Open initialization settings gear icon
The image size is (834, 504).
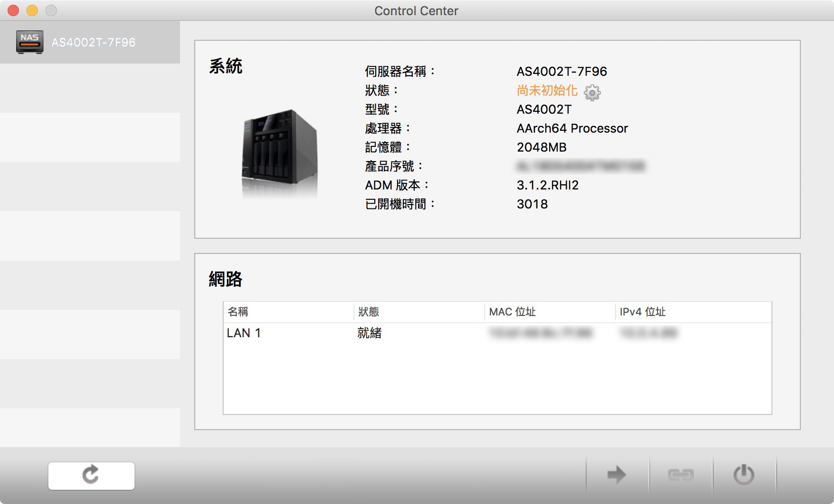click(592, 92)
